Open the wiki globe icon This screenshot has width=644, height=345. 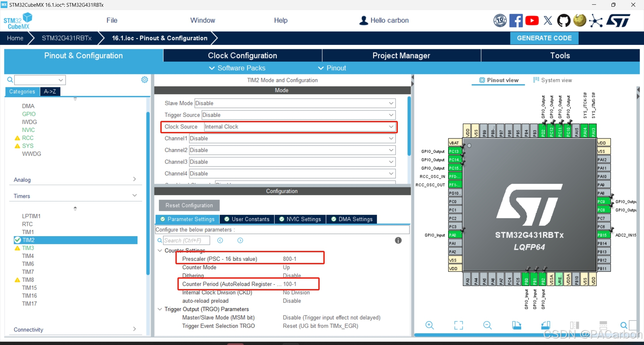pyautogui.click(x=580, y=20)
